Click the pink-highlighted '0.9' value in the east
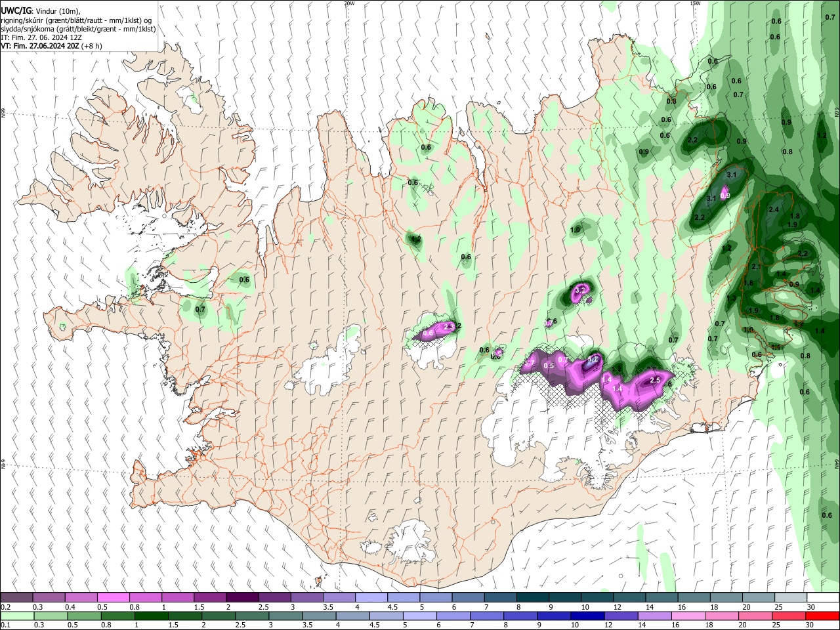The image size is (840, 630). point(725,196)
